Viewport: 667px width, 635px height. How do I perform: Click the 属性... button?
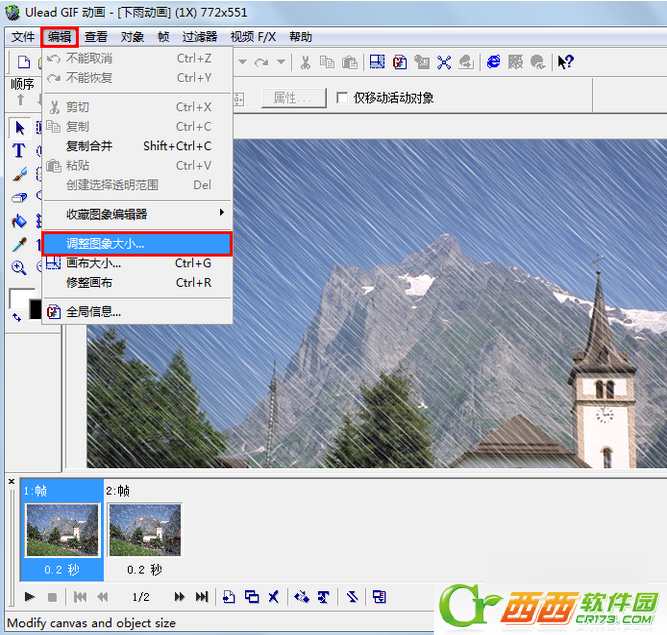pos(294,98)
